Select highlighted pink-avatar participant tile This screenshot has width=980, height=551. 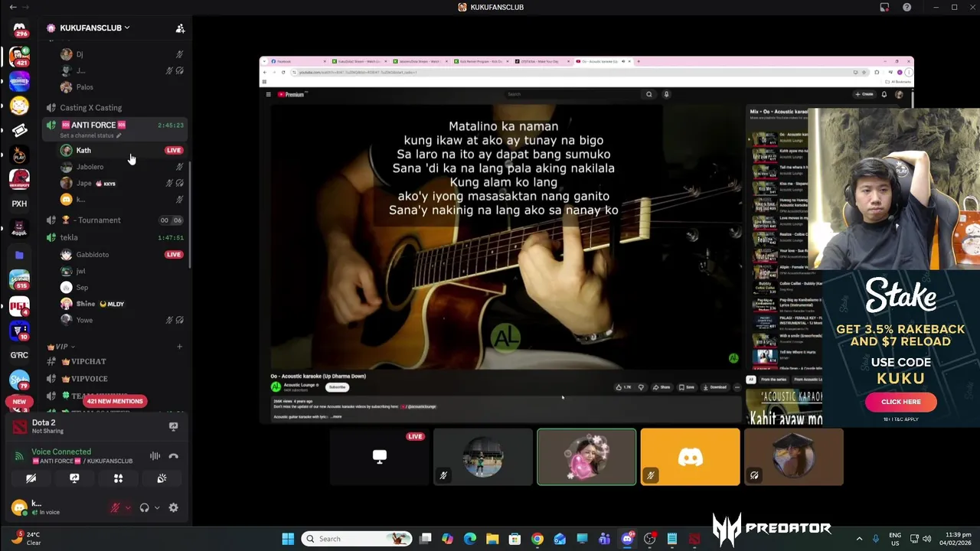(586, 457)
